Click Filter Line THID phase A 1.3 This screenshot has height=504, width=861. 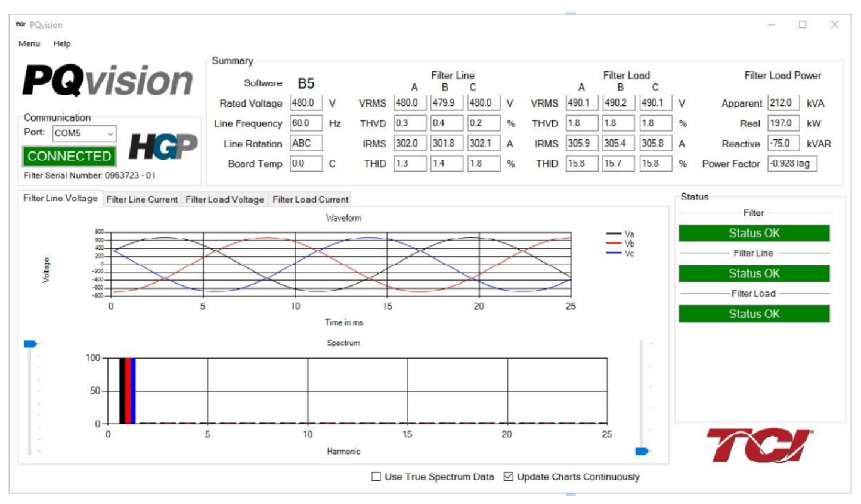(x=410, y=164)
